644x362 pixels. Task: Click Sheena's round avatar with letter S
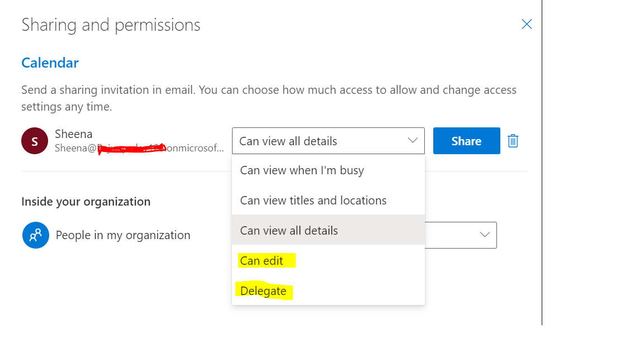click(35, 141)
